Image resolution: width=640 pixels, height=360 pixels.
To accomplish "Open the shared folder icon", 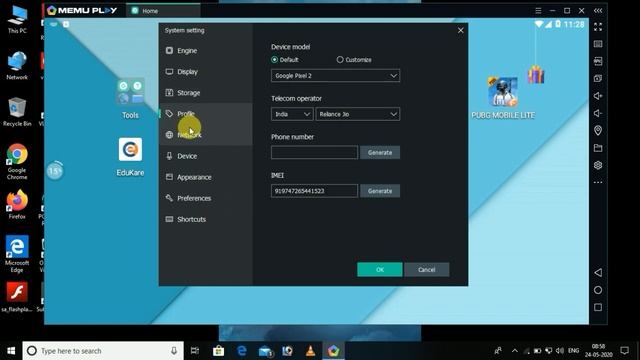I will [598, 148].
